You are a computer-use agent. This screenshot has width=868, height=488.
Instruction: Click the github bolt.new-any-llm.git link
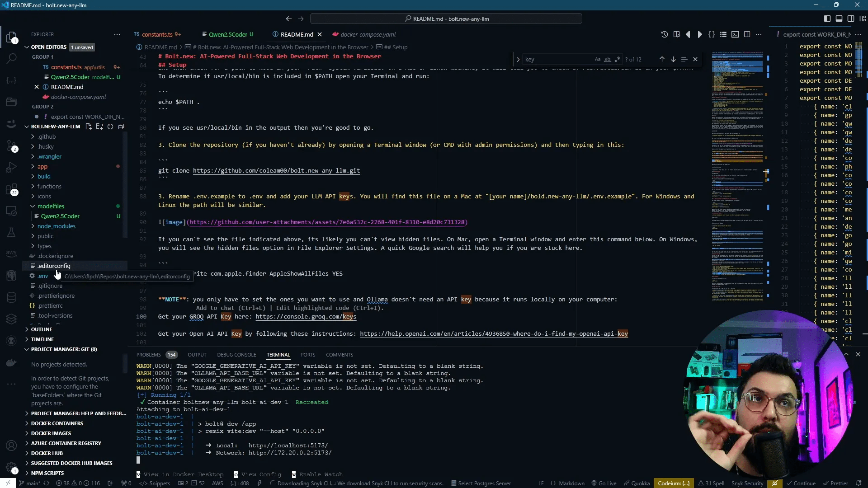(276, 171)
